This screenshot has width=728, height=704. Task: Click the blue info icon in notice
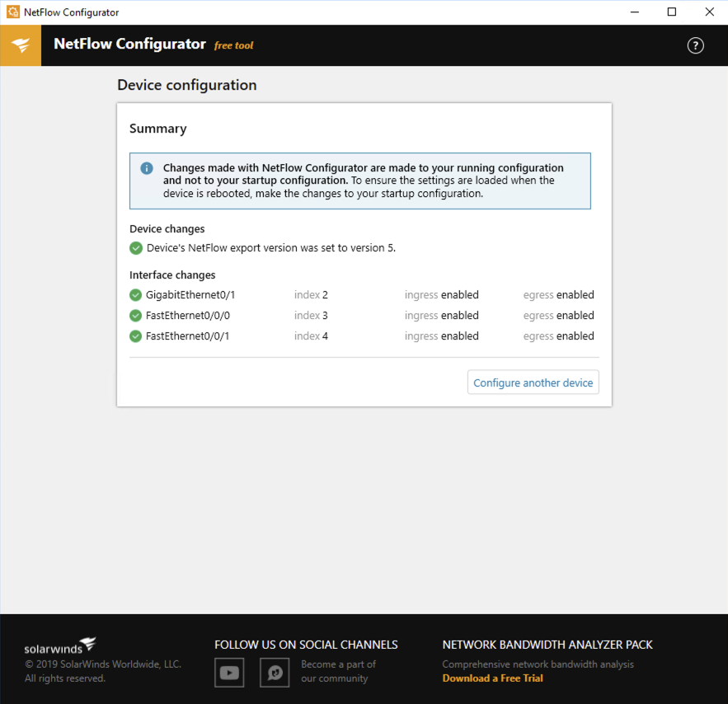[x=147, y=168]
